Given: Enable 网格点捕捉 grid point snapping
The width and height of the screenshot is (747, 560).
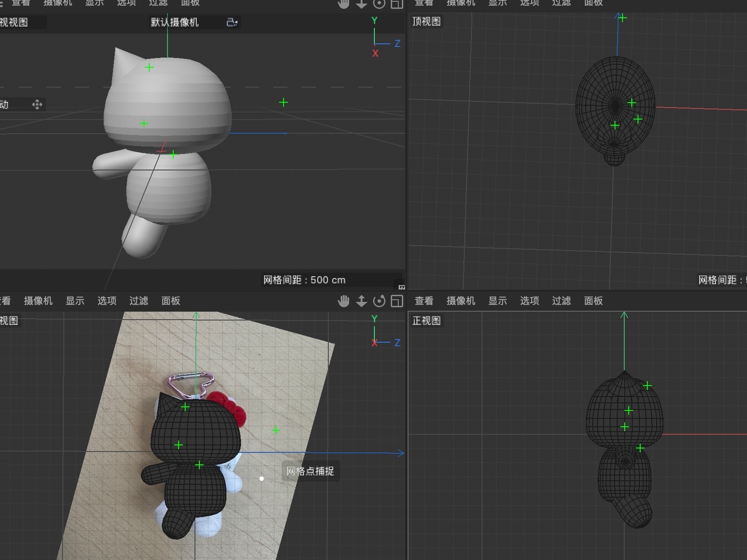Looking at the screenshot, I should point(311,471).
